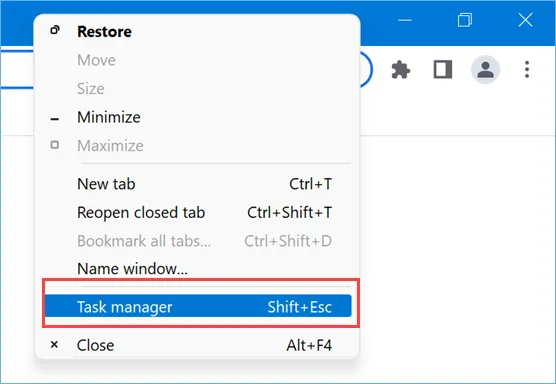
Task: Toggle the side panel icon
Action: click(443, 69)
